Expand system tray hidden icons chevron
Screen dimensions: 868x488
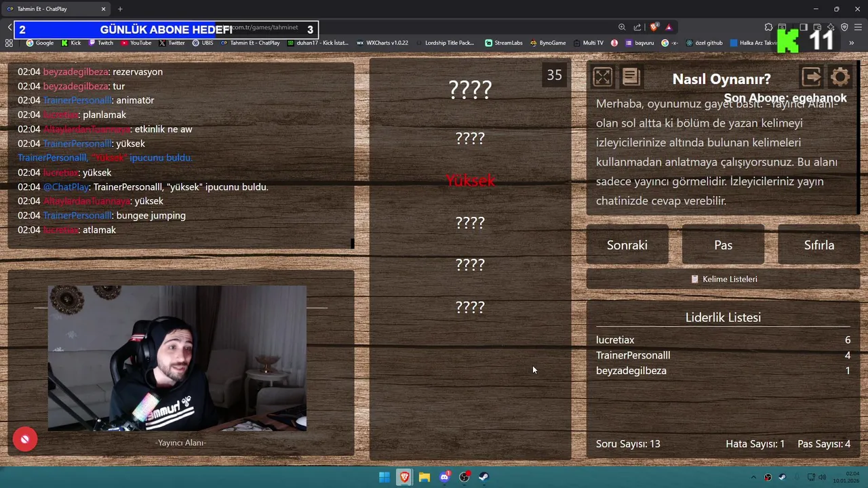[x=753, y=477]
